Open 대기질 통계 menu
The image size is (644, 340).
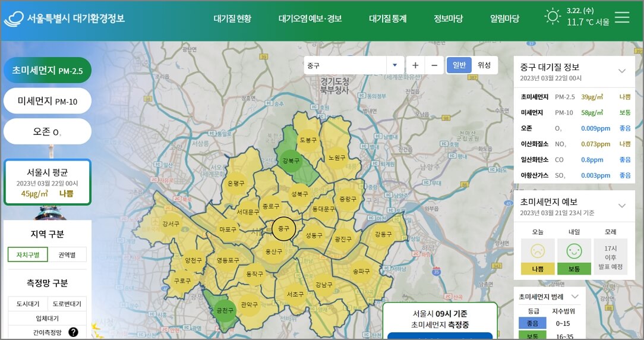tap(388, 19)
